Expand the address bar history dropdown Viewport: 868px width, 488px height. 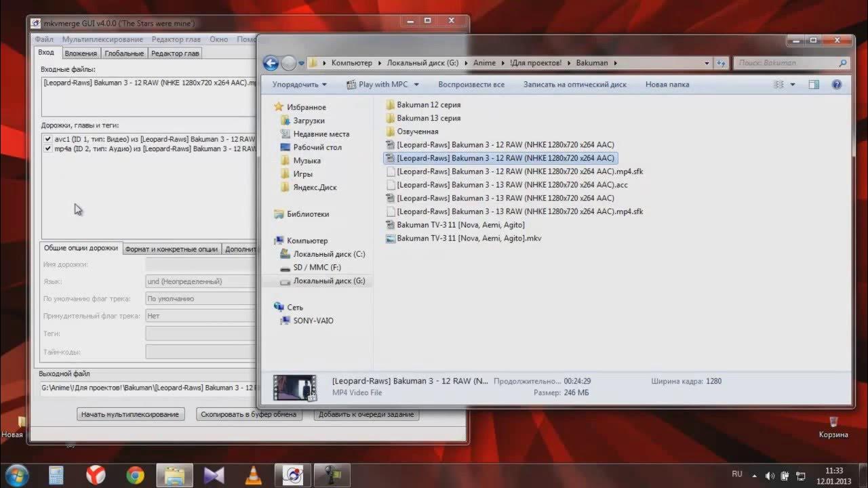click(x=708, y=63)
